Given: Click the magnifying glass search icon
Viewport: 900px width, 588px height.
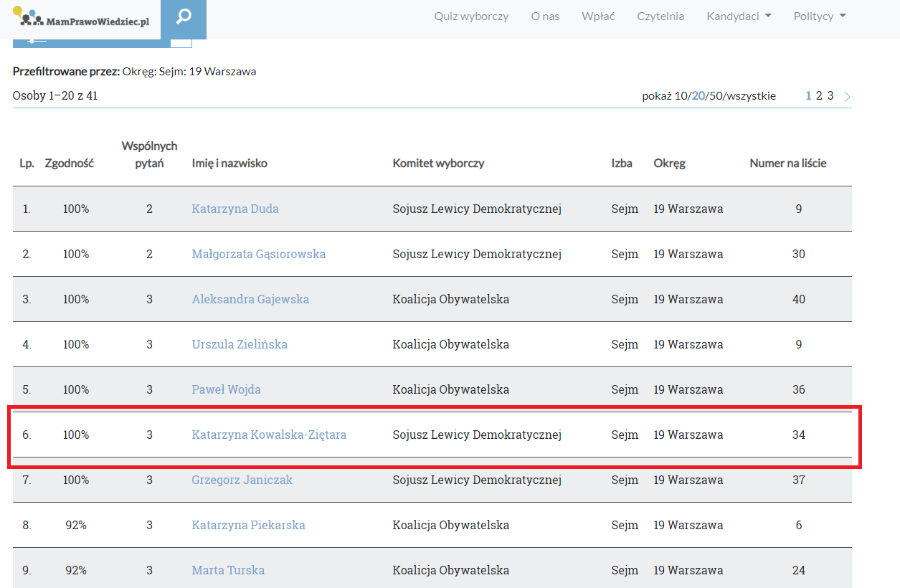Looking at the screenshot, I should coord(184,16).
